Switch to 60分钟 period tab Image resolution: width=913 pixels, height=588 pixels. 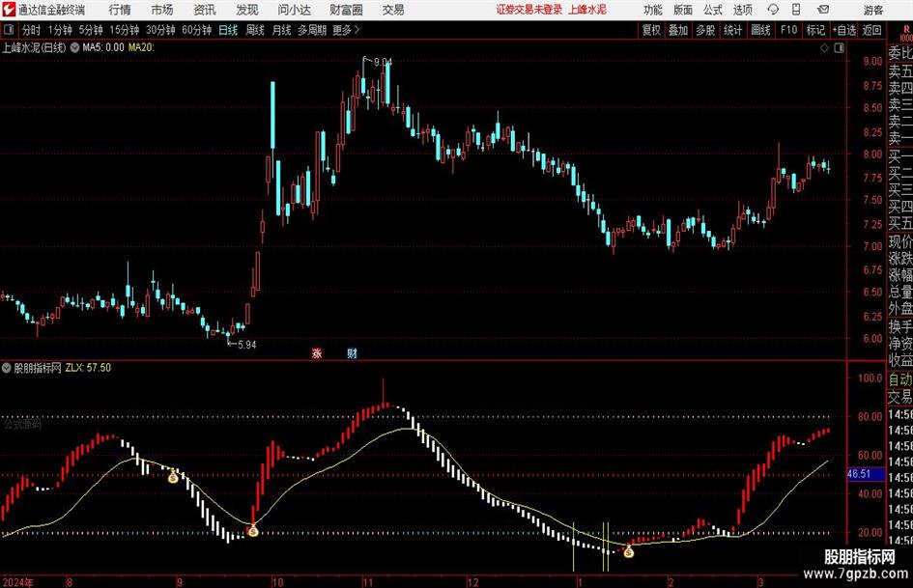tap(197, 30)
